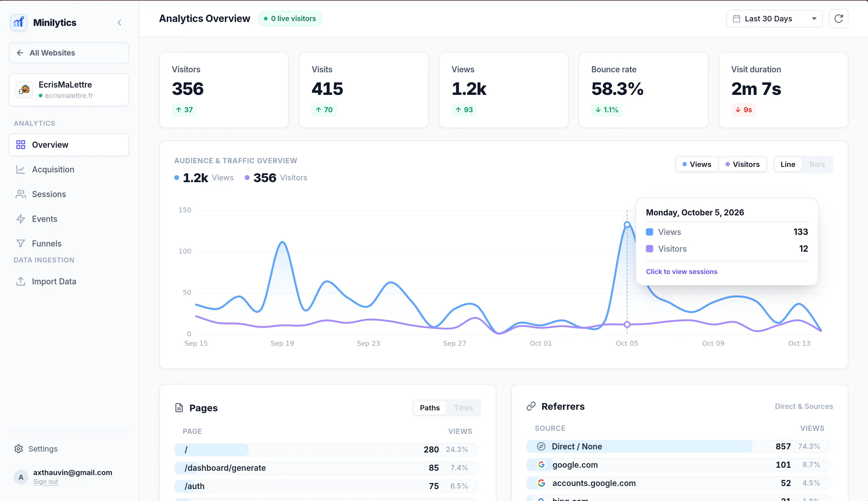
Task: Show pages by Paths
Action: pos(429,408)
